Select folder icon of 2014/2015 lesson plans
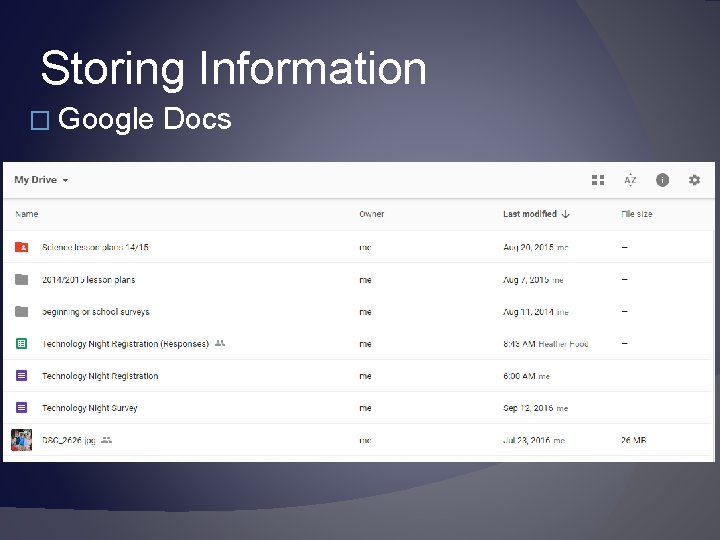Image resolution: width=720 pixels, height=540 pixels. click(22, 279)
